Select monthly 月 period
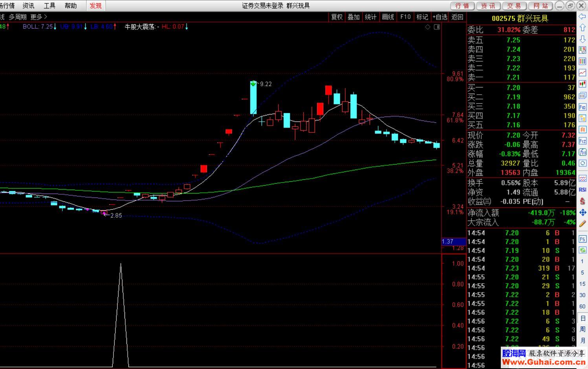 click(x=583, y=341)
